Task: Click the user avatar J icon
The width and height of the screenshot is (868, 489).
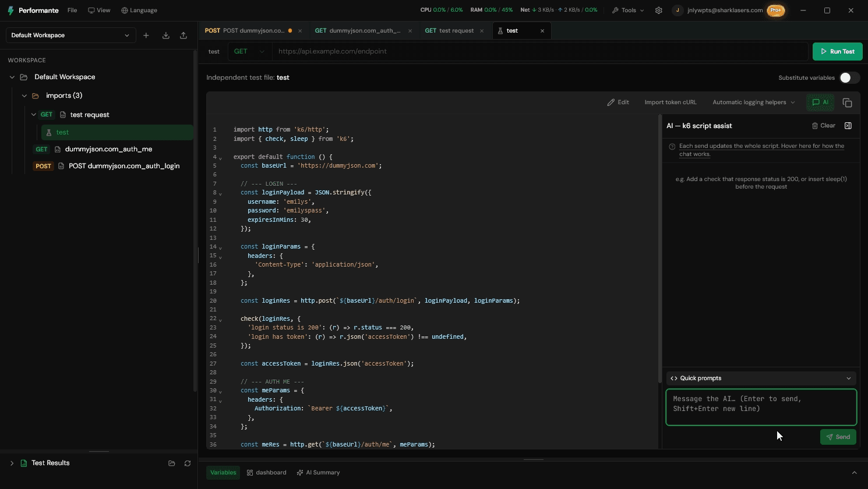Action: (677, 10)
